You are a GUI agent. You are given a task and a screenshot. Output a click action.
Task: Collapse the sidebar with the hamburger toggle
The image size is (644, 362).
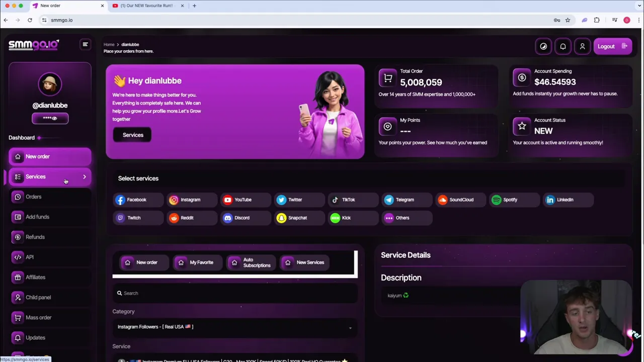click(85, 44)
